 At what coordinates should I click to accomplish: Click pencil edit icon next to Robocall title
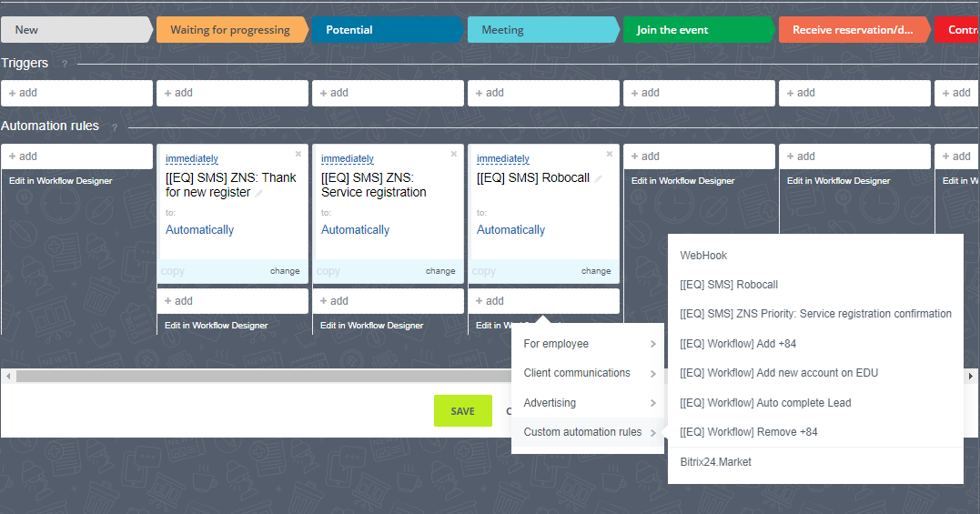point(599,178)
